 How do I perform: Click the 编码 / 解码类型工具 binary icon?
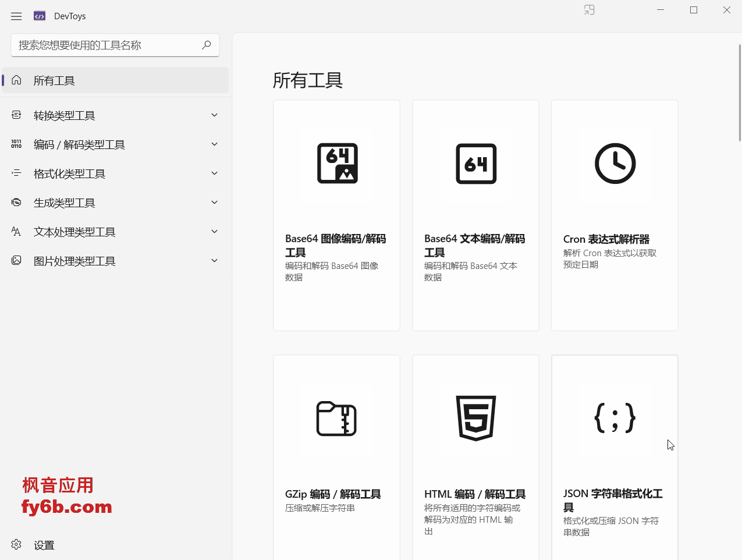tap(16, 144)
